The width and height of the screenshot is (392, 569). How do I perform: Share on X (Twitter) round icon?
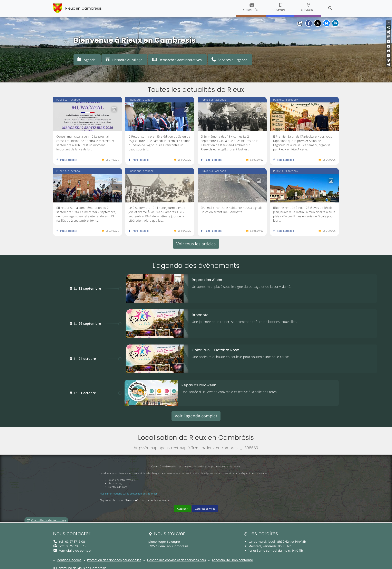click(317, 23)
